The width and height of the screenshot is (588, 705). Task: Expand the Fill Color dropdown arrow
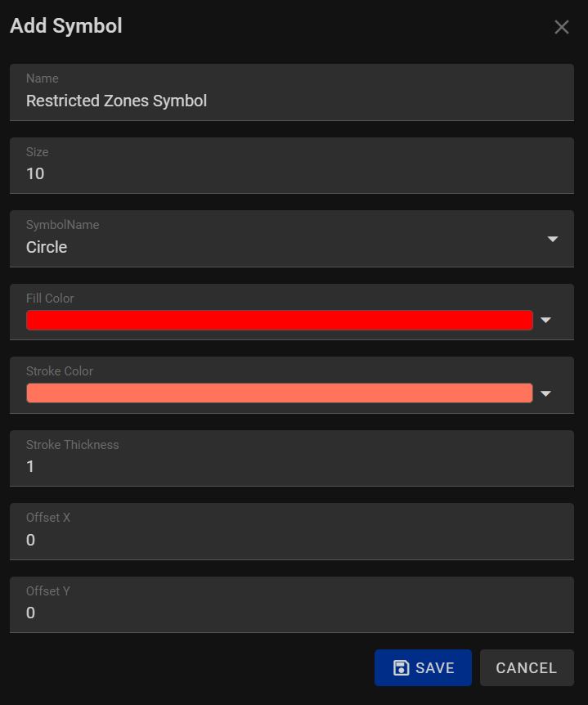(545, 320)
